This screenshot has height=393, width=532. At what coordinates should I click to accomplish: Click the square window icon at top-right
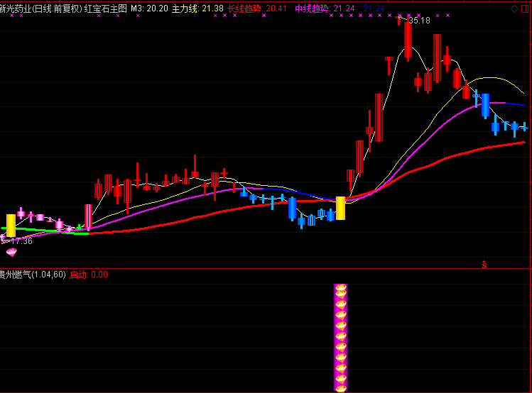pos(525,8)
